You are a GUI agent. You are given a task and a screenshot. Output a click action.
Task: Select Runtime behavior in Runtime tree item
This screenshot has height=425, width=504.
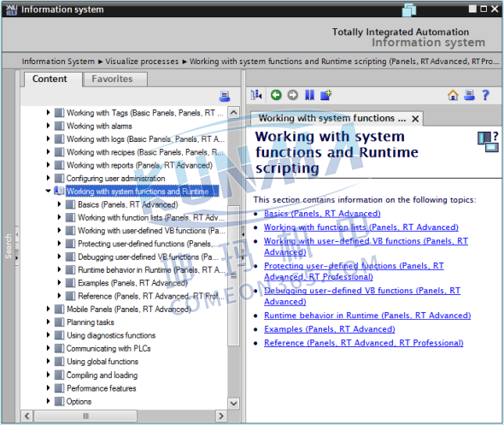click(151, 269)
